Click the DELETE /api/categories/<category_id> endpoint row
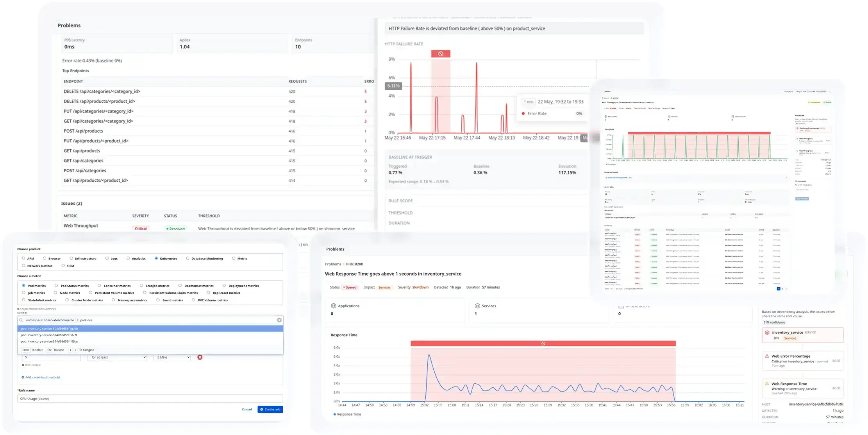868x435 pixels. tap(218, 91)
